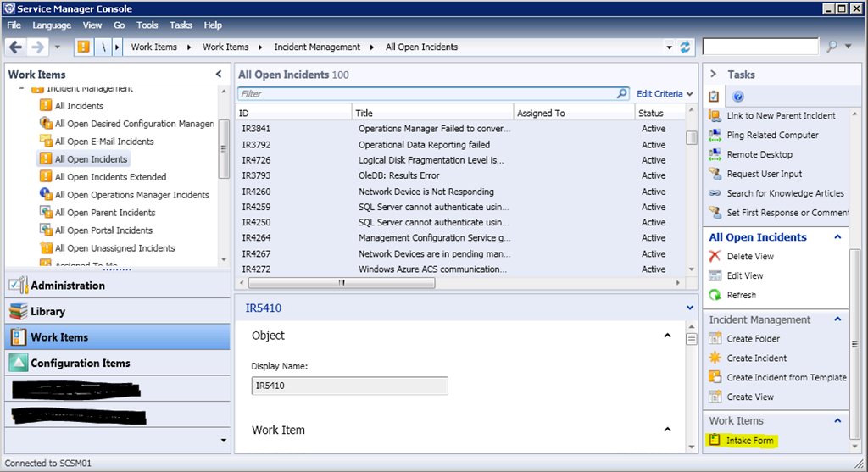Viewport: 868px width, 472px height.
Task: Click the Intake Form task icon
Action: coord(715,441)
